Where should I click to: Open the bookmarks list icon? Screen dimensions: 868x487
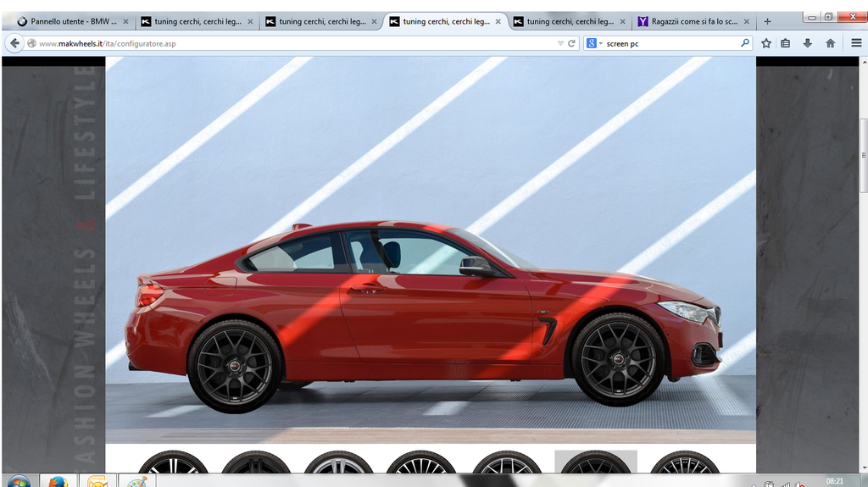click(786, 43)
